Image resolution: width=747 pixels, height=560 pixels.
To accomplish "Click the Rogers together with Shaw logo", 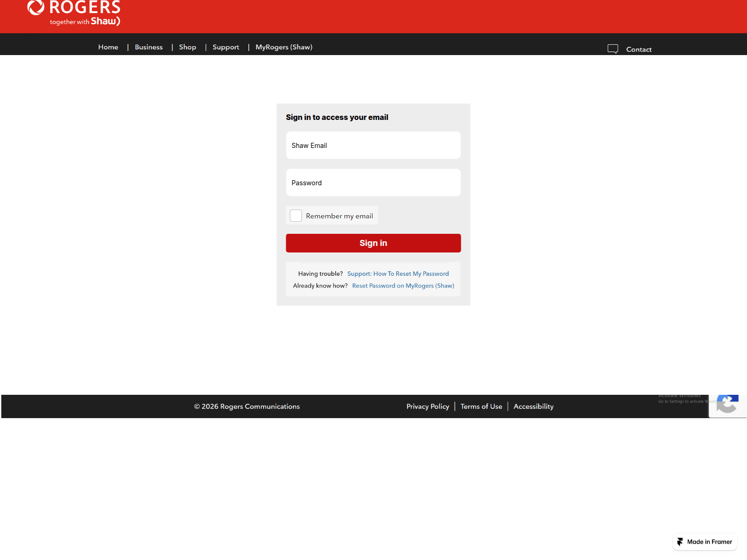I will pos(74,13).
